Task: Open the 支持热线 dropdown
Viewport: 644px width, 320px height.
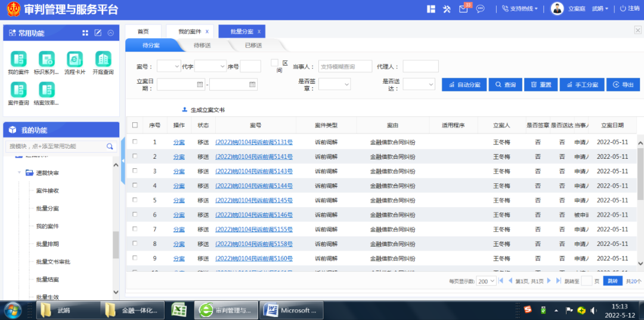Action: 520,8
